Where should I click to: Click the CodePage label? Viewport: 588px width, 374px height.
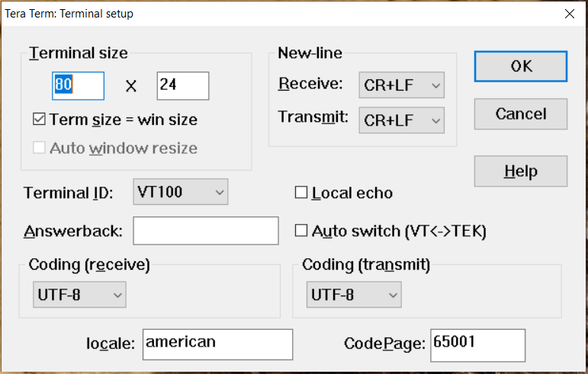tap(384, 344)
